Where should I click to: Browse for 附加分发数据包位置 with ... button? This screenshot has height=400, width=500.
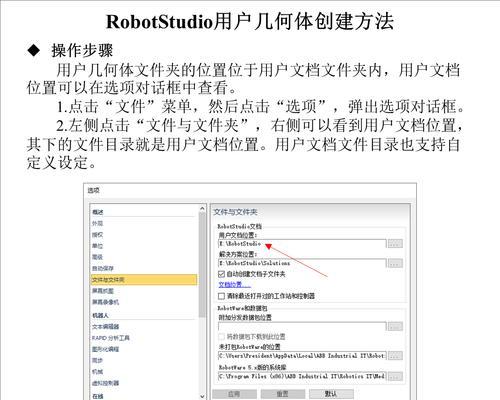point(395,326)
